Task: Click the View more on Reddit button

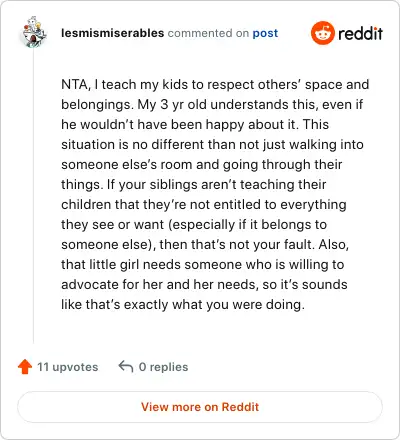Action: [x=200, y=407]
